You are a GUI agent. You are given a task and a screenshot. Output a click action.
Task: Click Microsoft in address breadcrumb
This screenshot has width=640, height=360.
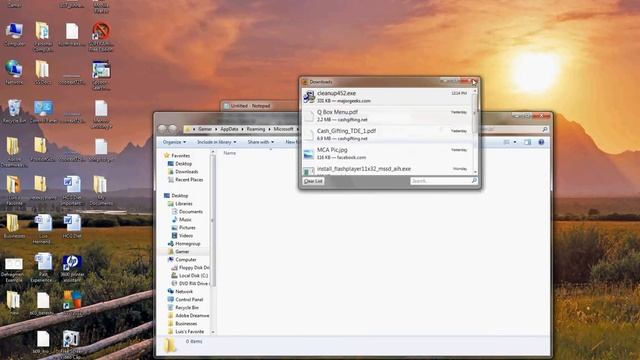[x=283, y=129]
